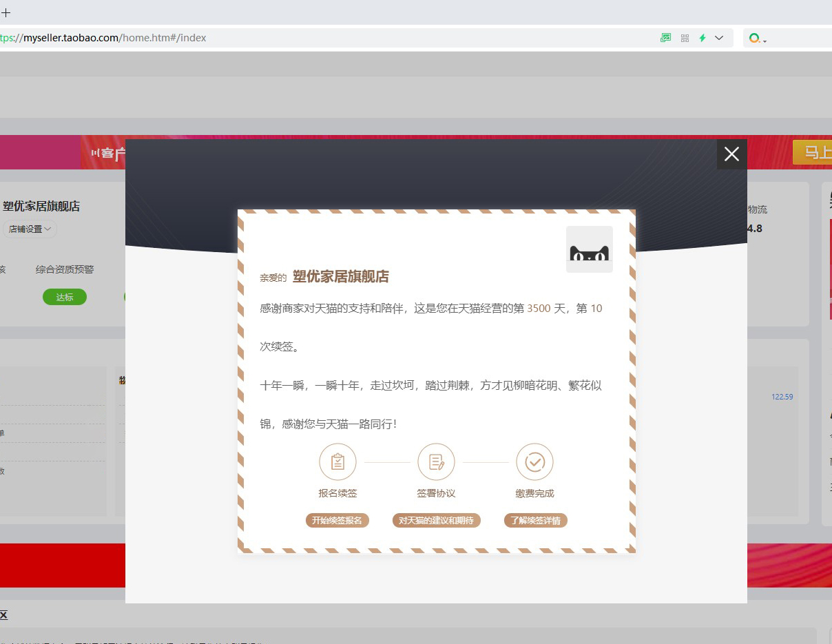Click the green 达标 status badge
This screenshot has width=832, height=644.
[65, 297]
